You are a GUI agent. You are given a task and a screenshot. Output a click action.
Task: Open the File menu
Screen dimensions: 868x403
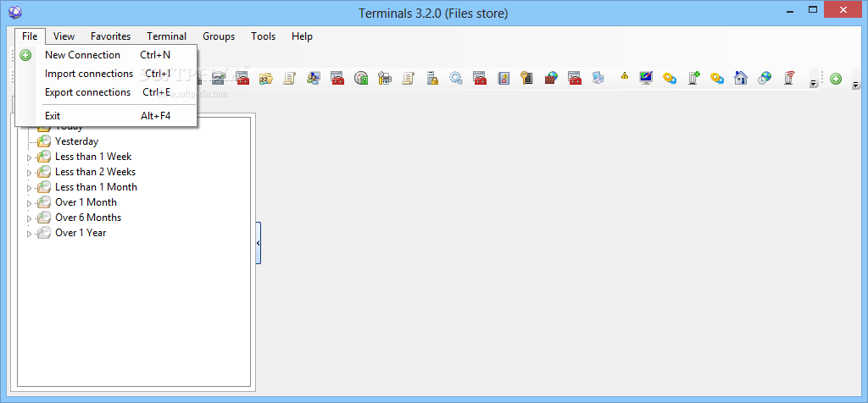pyautogui.click(x=30, y=36)
